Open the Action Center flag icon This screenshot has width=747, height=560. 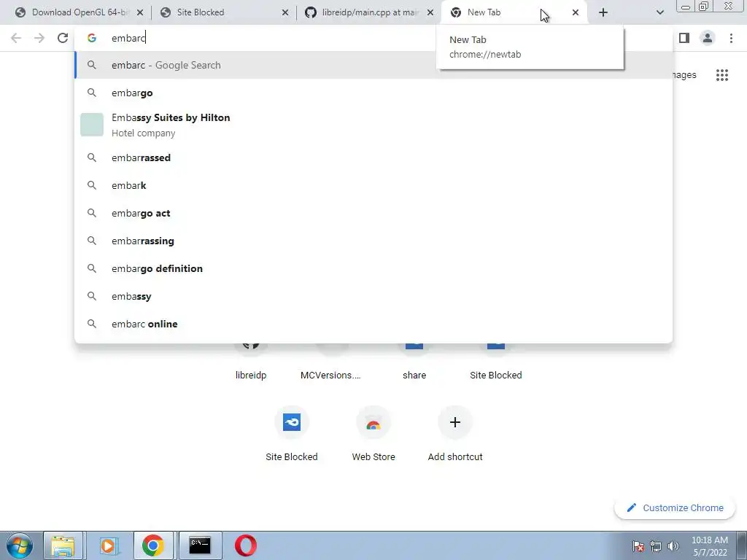pyautogui.click(x=638, y=546)
